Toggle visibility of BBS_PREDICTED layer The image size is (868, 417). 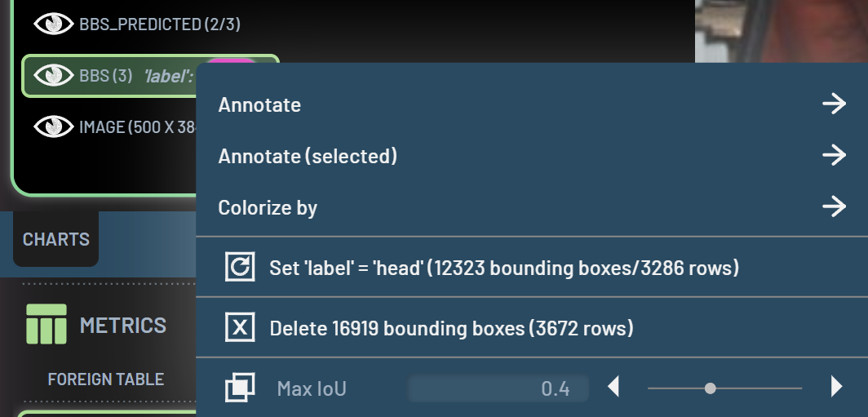pos(54,24)
